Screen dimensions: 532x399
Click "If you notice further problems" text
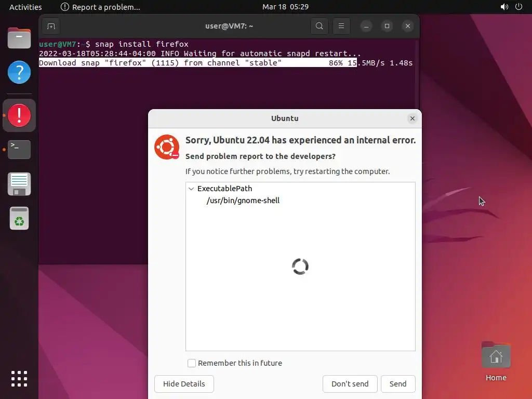coord(287,171)
